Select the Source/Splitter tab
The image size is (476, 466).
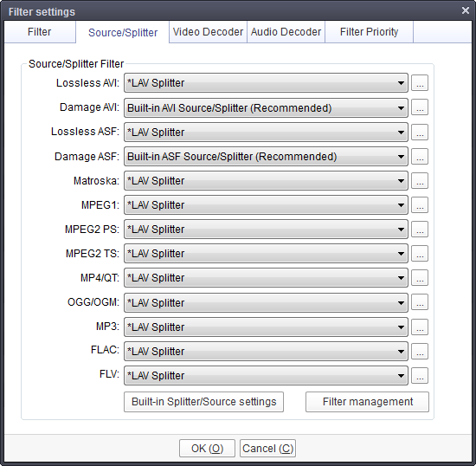pos(123,32)
